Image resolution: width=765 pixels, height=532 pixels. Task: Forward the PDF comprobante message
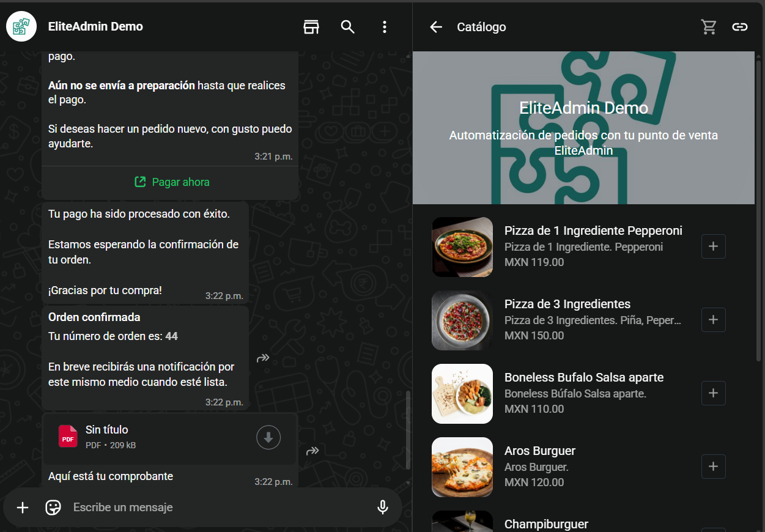point(312,451)
